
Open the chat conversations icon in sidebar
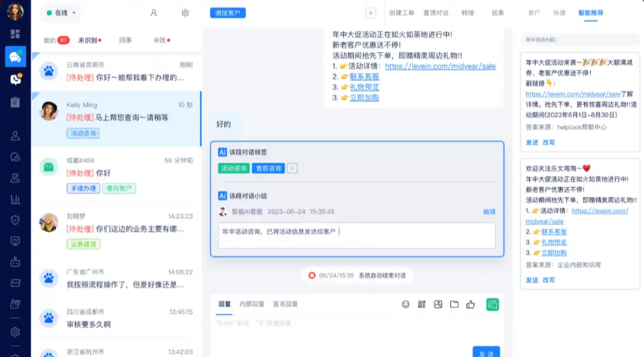pos(15,57)
